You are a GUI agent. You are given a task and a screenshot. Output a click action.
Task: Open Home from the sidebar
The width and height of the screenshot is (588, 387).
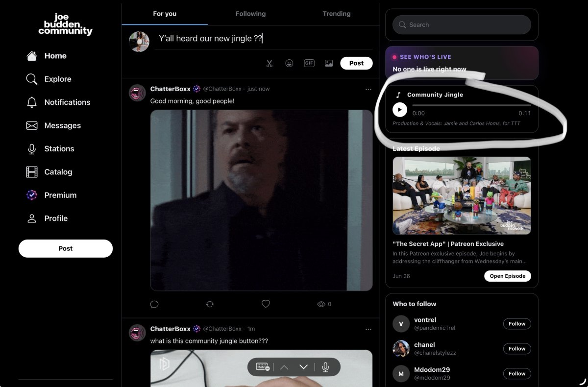click(x=47, y=56)
